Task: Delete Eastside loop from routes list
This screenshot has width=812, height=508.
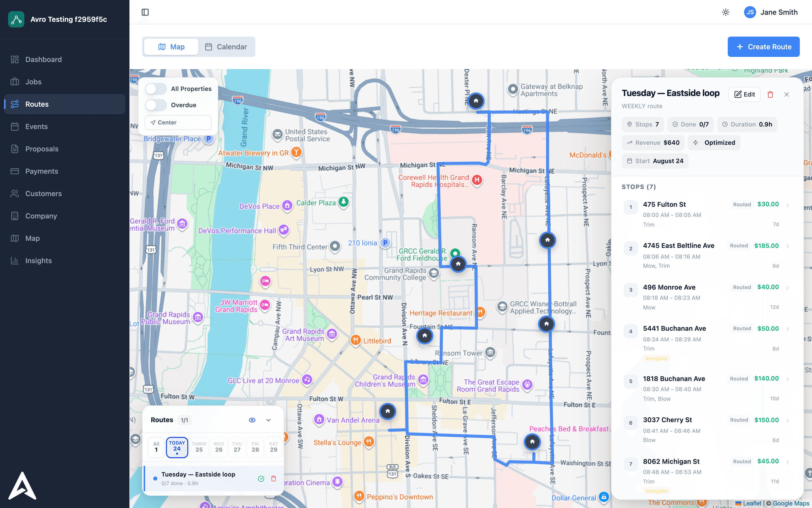Action: [x=274, y=479]
